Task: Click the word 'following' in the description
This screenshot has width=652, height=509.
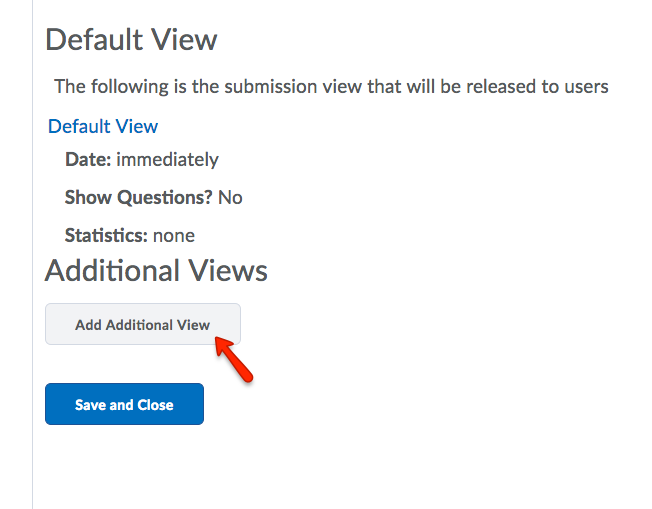Action: point(130,87)
